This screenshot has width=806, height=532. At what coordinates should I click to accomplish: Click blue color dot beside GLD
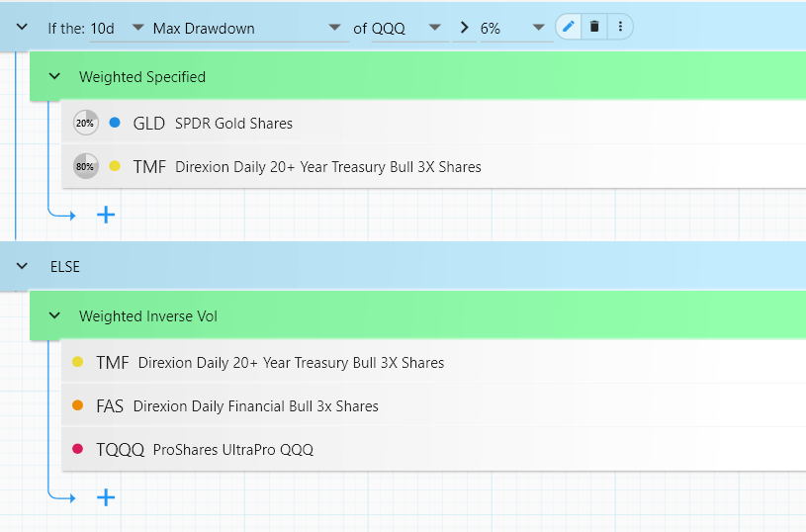[115, 123]
